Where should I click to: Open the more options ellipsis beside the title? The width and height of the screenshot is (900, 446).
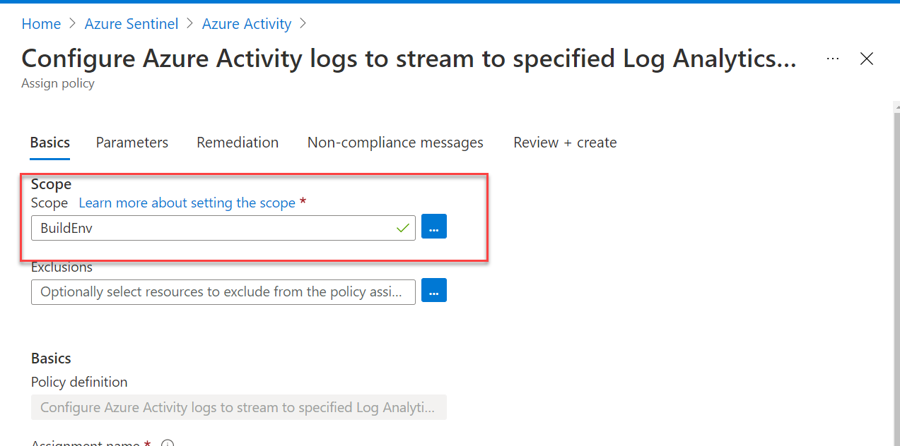pyautogui.click(x=833, y=59)
